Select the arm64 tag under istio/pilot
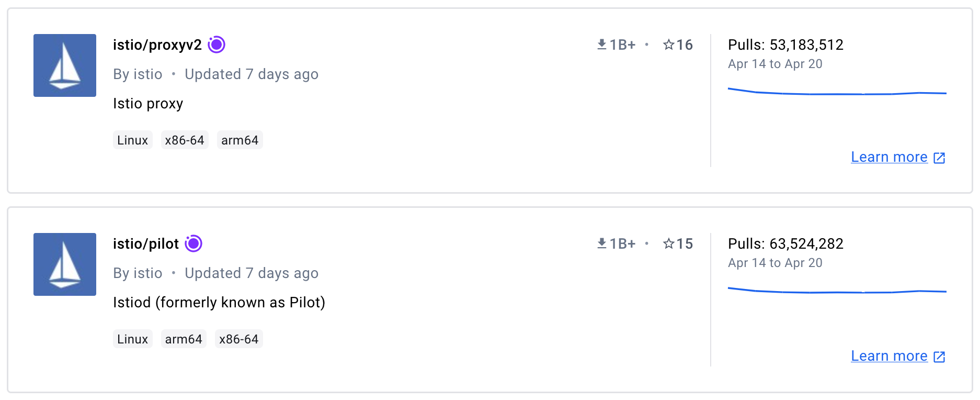 pos(184,339)
